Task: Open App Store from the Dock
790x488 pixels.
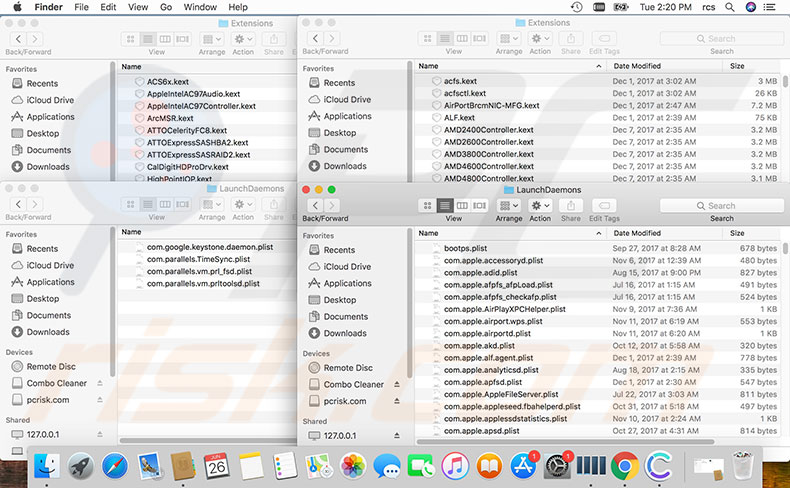Action: (x=523, y=466)
